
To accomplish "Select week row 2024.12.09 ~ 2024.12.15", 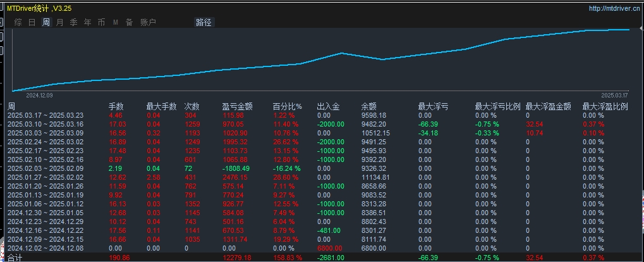I will pos(322,239).
